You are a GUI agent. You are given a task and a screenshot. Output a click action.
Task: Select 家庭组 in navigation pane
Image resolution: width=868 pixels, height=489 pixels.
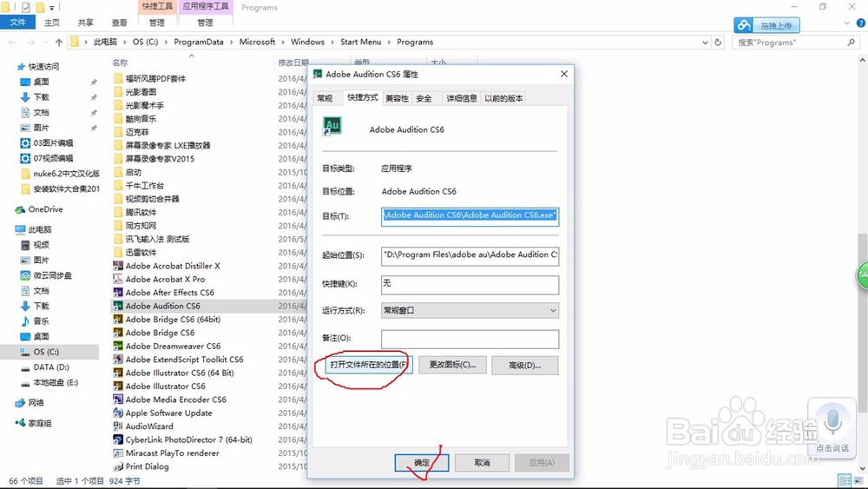(x=40, y=423)
